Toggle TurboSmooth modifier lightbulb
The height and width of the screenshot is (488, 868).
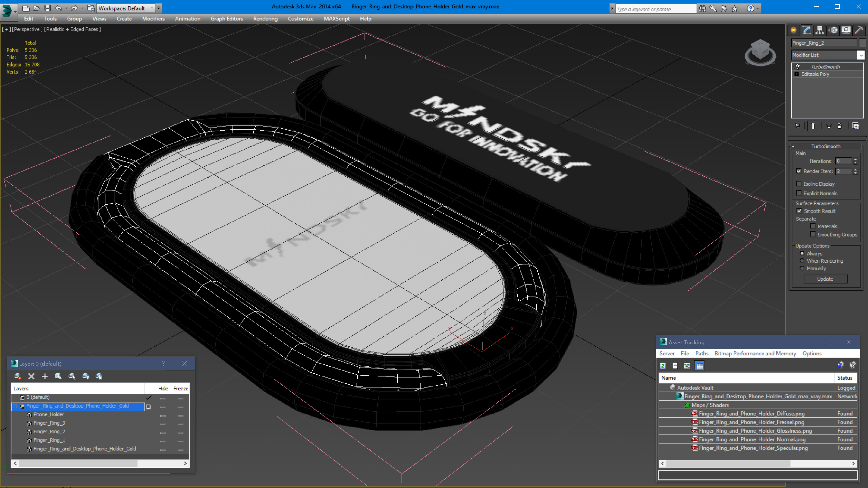coord(798,67)
